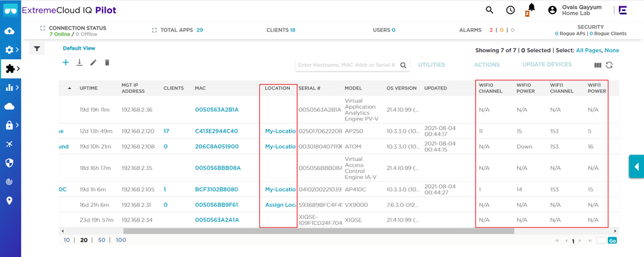Open the bar chart insights sidebar icon
Screen dimensions: 644x257
pos(9,88)
